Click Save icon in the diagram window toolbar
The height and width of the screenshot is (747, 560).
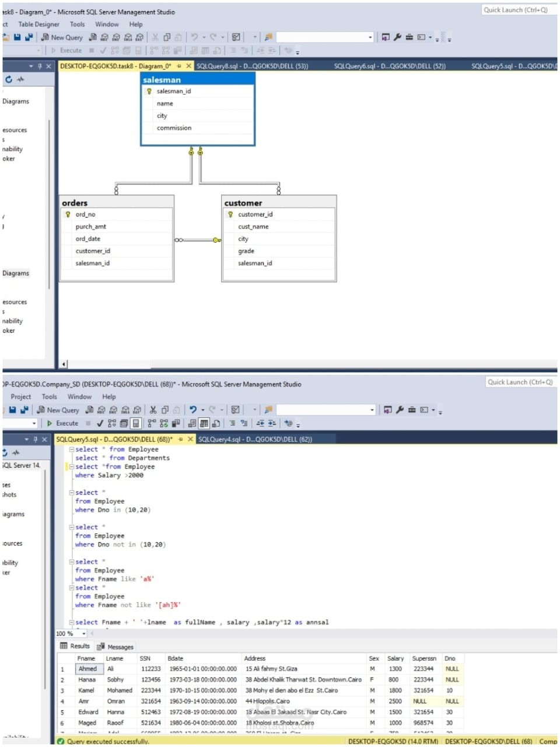coord(17,37)
